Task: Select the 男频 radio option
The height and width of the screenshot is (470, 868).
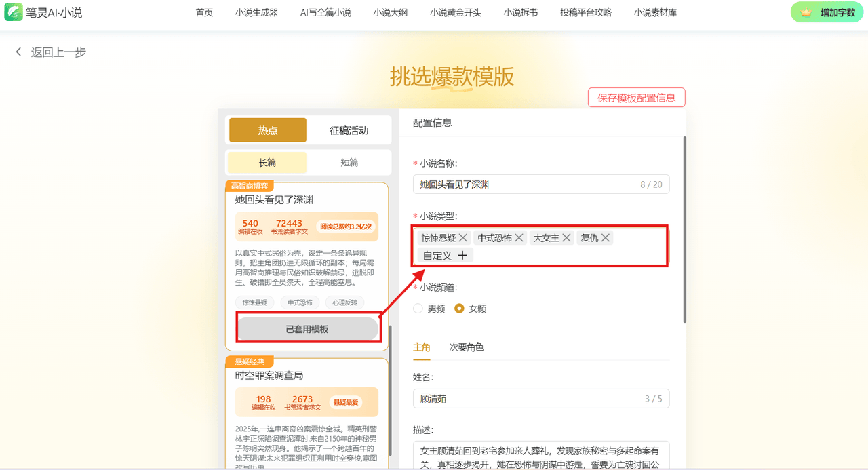Action: point(418,309)
